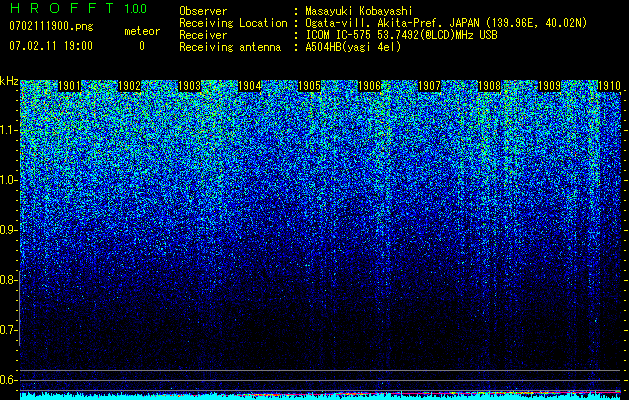Click the meteor count value 0
The height and width of the screenshot is (400, 629).
[x=142, y=46]
